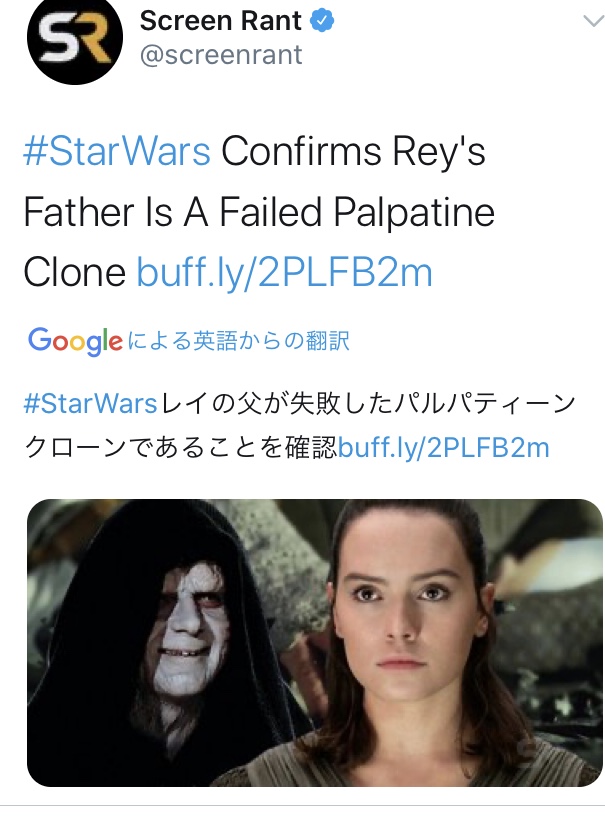Viewport: 605px width, 817px height.
Task: Click the white "S" in the SR logo
Action: (x=58, y=40)
